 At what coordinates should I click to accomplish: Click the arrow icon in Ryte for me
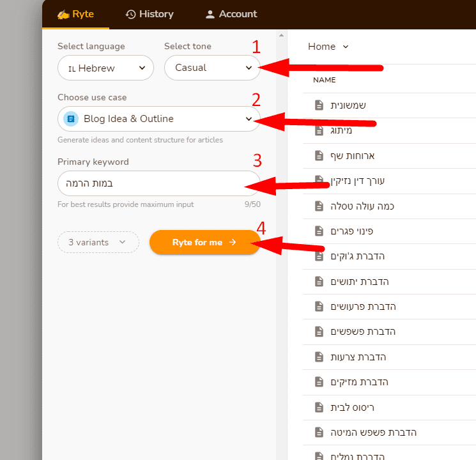[233, 242]
